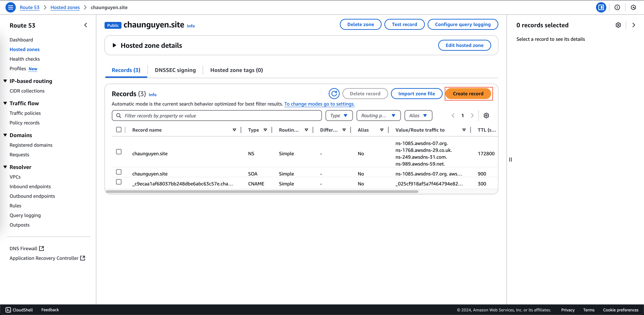The width and height of the screenshot is (644, 315).
Task: Open Dashboard in sidebar
Action: [x=21, y=40]
